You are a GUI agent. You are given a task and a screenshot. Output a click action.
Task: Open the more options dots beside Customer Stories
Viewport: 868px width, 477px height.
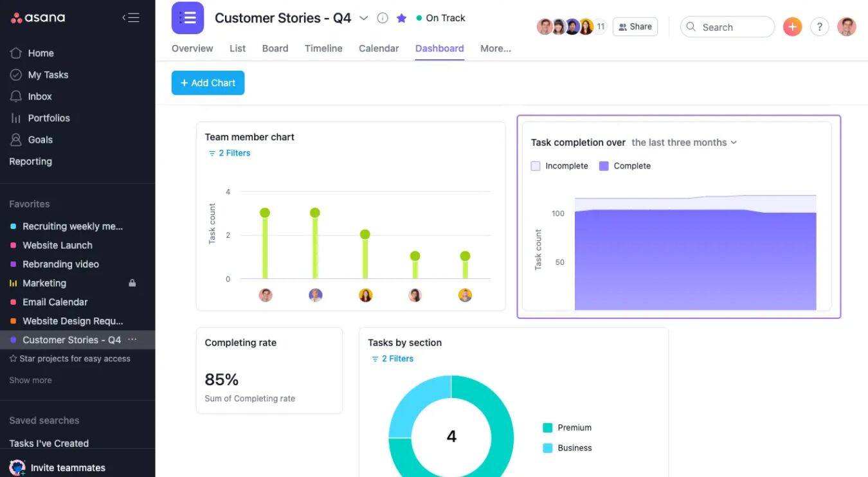pyautogui.click(x=132, y=339)
